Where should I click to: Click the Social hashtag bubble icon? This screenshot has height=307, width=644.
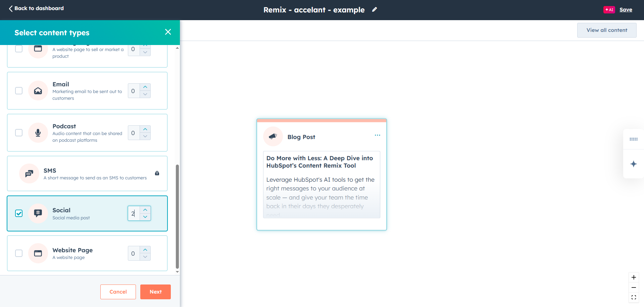pos(38,213)
